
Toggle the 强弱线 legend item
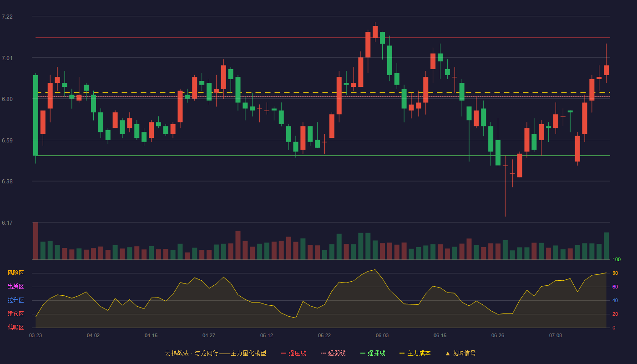click(333, 353)
